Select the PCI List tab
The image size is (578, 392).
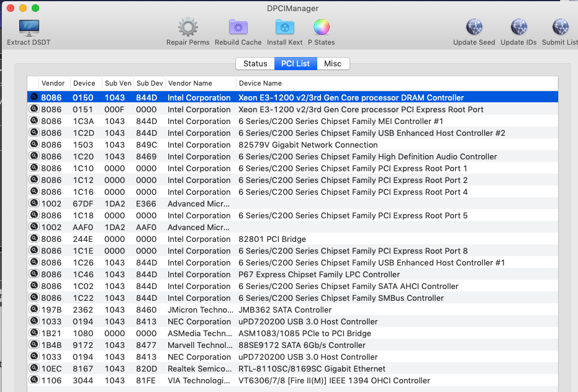click(296, 63)
